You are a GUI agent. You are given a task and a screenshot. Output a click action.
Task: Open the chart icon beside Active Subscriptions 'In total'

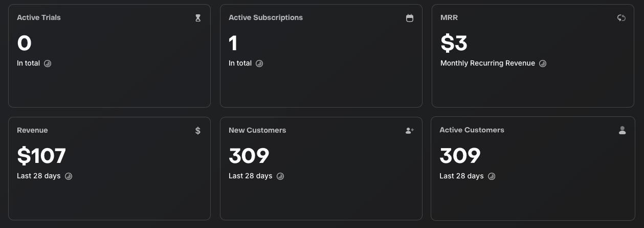point(259,64)
